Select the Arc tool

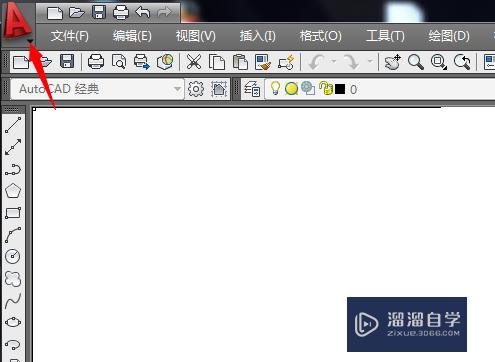(x=13, y=235)
